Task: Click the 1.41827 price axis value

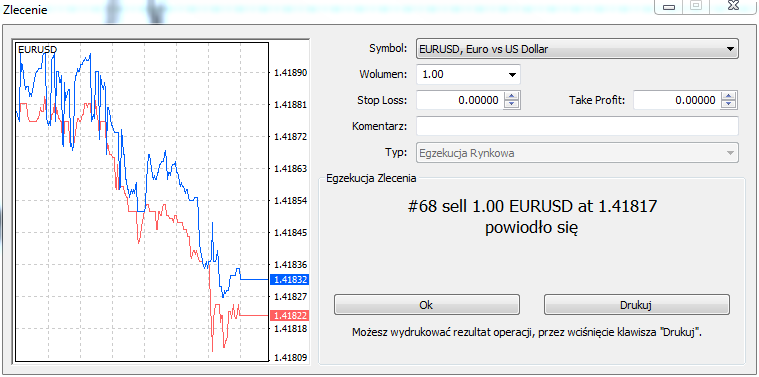Action: click(x=290, y=296)
